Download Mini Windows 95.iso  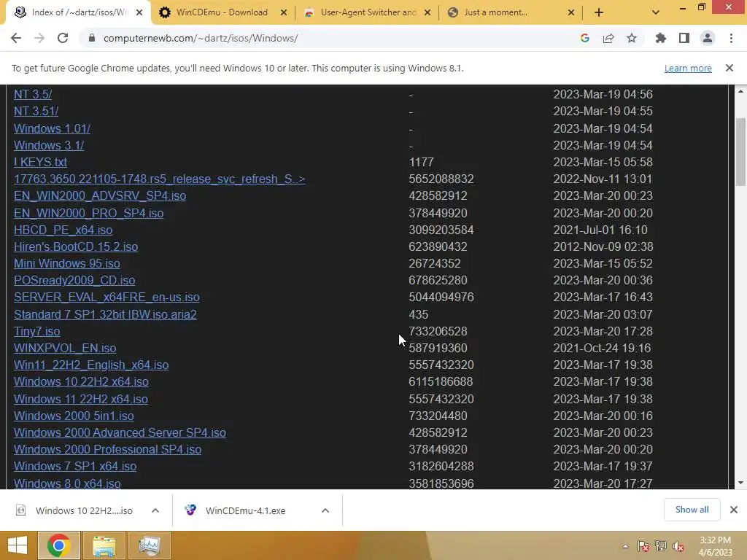(x=66, y=263)
